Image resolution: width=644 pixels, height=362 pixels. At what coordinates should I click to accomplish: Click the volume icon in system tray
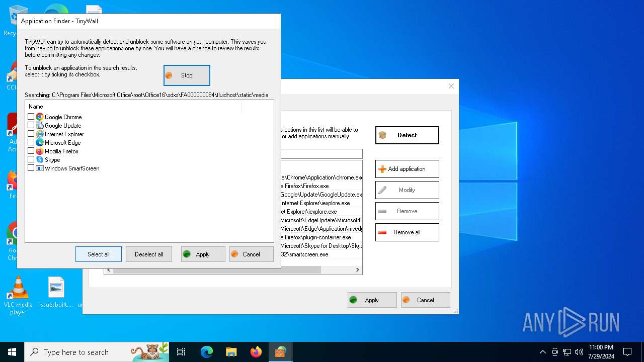click(x=579, y=352)
